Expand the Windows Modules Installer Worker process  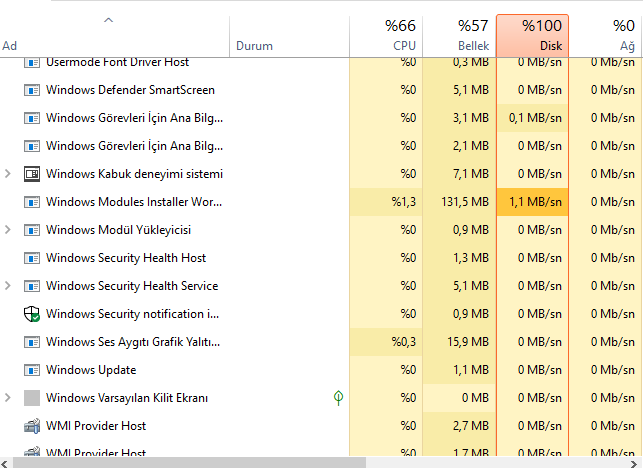click(9, 202)
